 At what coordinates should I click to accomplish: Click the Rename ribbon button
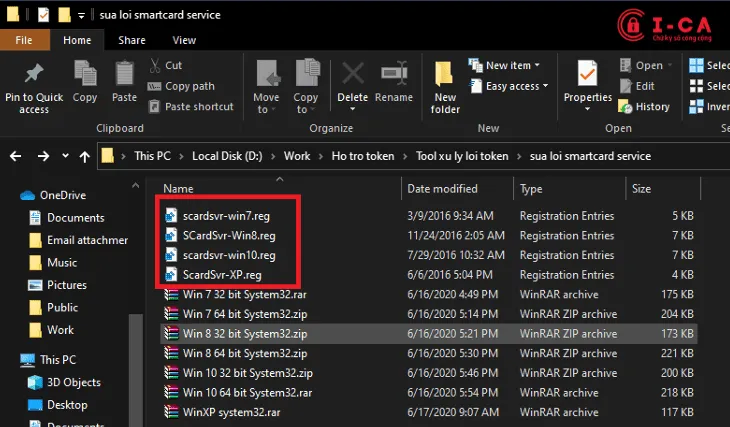394,81
